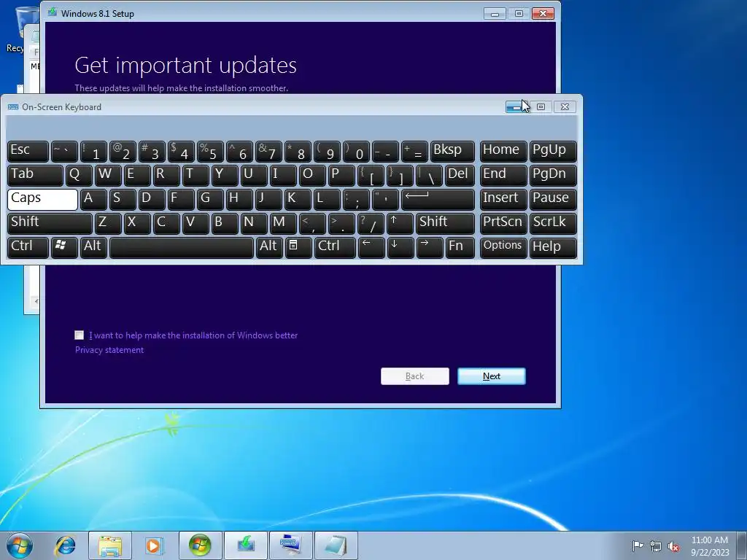
Task: Click the space bar key
Action: tap(181, 247)
